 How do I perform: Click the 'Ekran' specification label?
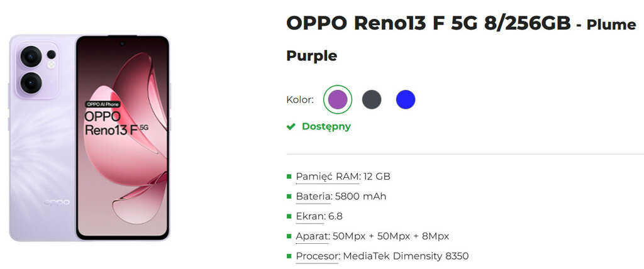311,216
